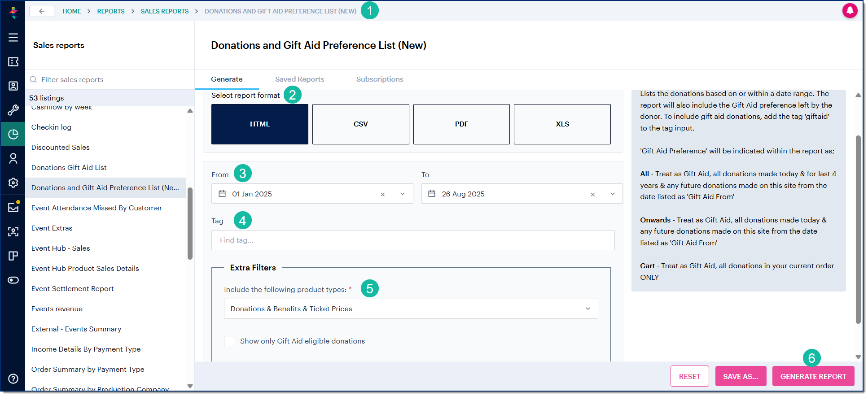Image resolution: width=868 pixels, height=396 pixels.
Task: Open the toggle-shaped sidebar icon
Action: [13, 280]
